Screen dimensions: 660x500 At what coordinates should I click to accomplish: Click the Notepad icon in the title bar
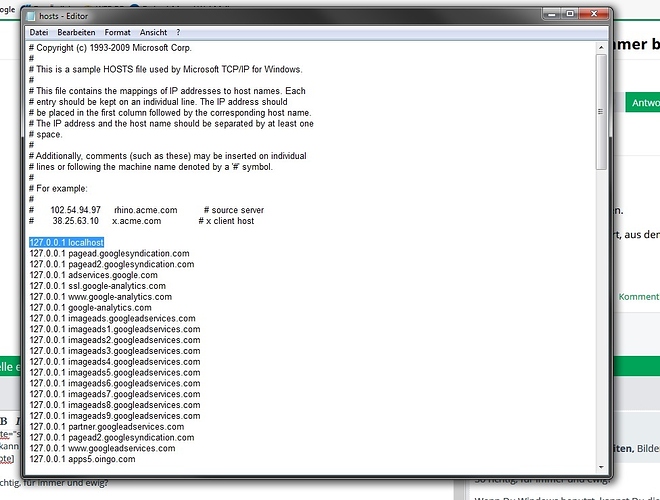tap(31, 16)
